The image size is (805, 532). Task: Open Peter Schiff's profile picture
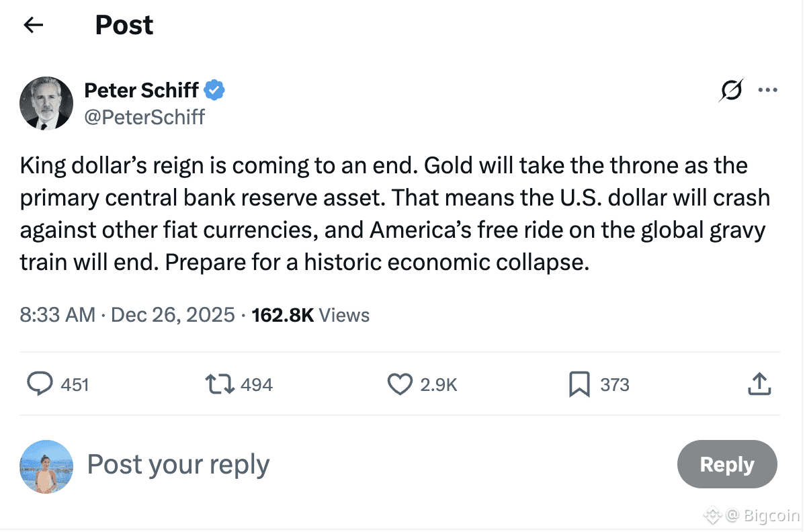46,103
